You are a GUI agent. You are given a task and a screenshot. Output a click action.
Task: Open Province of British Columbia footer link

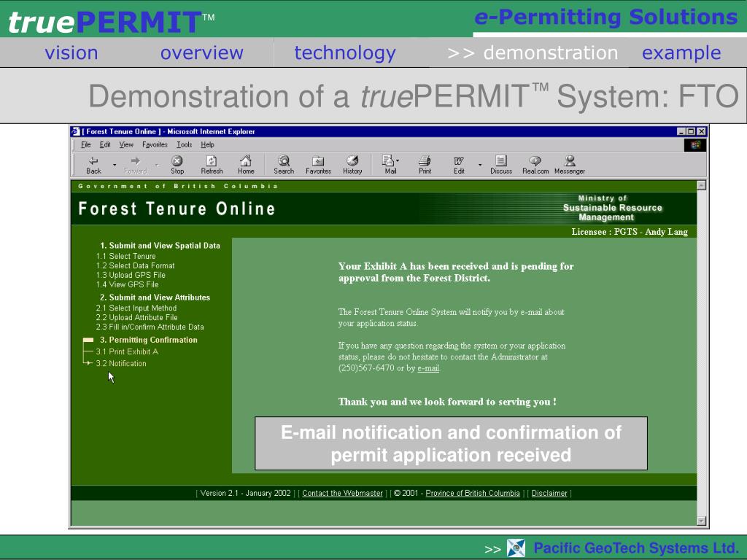(473, 494)
